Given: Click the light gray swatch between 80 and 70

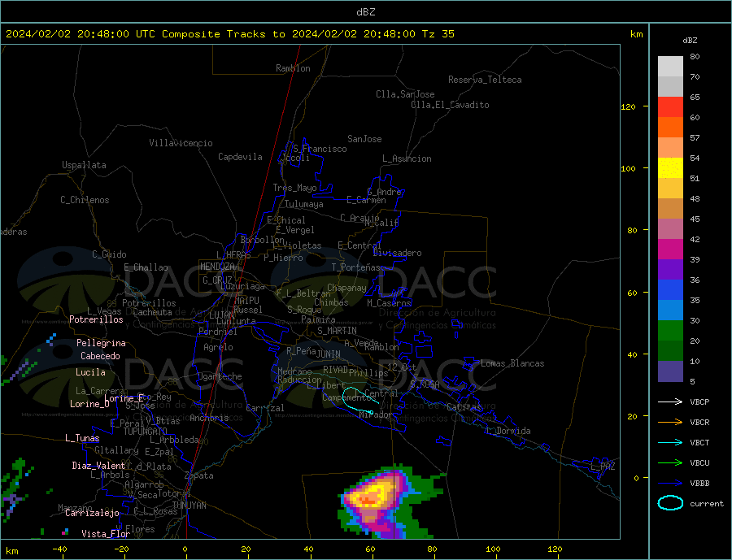Looking at the screenshot, I should coord(670,67).
